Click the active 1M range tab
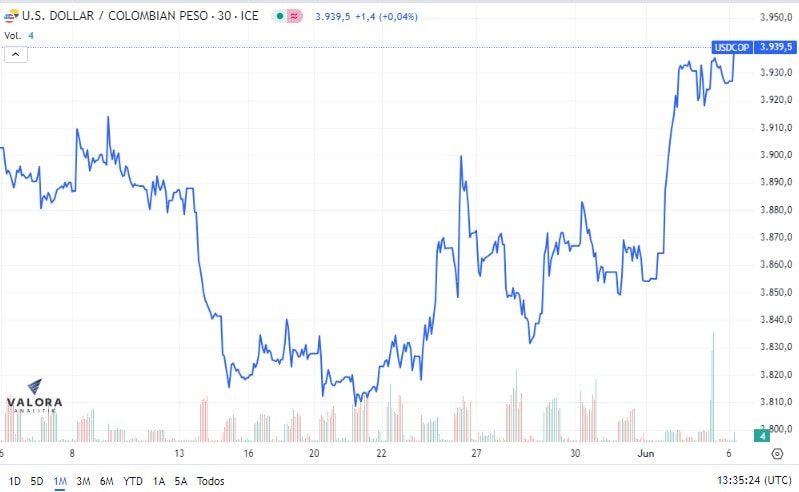799x492 pixels. pos(60,481)
